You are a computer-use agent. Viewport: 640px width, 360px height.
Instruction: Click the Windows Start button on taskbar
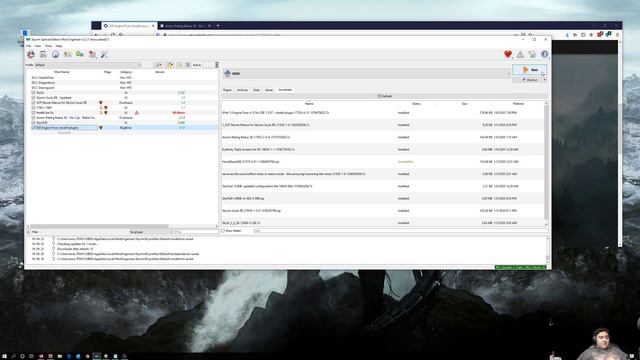[4, 356]
